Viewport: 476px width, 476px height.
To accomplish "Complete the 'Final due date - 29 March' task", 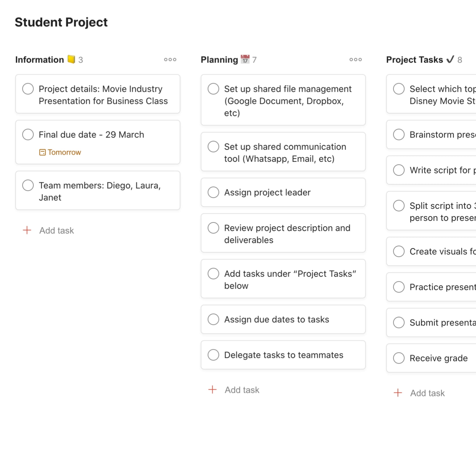I will coord(28,135).
